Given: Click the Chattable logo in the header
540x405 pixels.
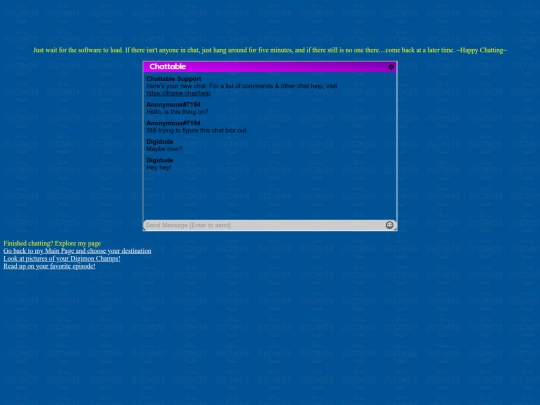Looking at the screenshot, I should point(167,66).
